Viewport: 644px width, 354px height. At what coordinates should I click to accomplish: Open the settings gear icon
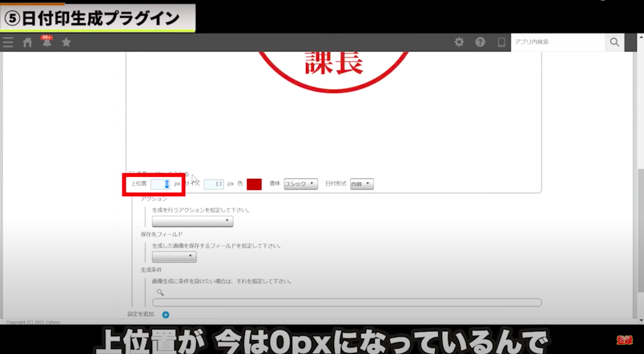(x=459, y=42)
